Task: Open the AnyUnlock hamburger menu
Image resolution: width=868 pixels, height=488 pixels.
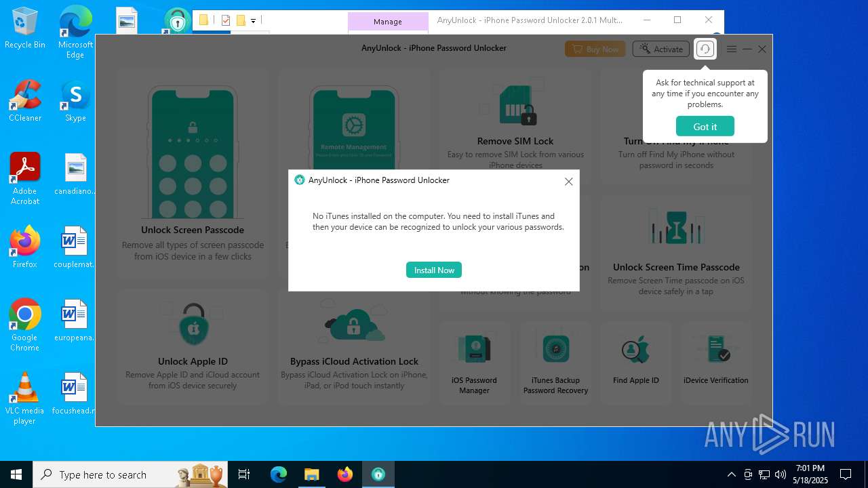Action: (732, 49)
